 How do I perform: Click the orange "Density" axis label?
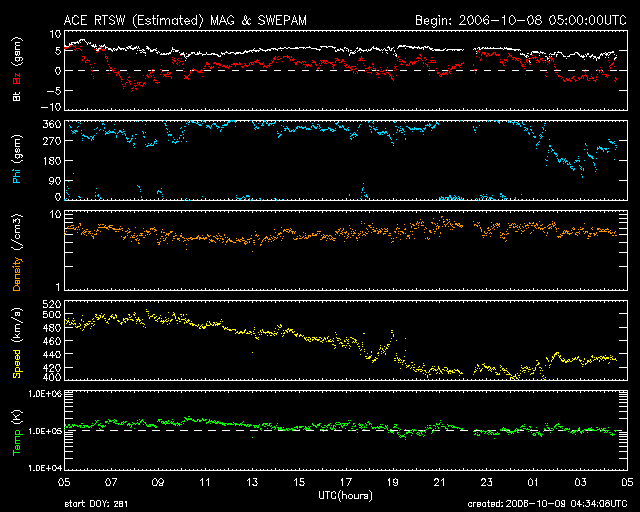17,274
